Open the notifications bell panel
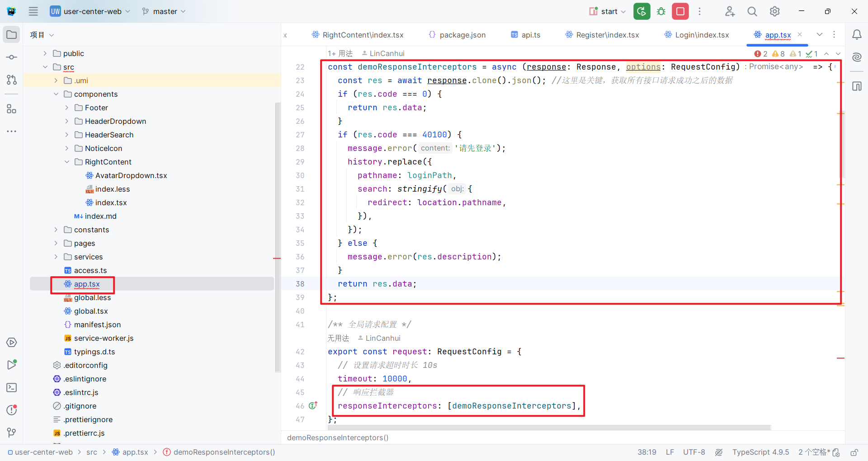The image size is (868, 461). tap(857, 35)
